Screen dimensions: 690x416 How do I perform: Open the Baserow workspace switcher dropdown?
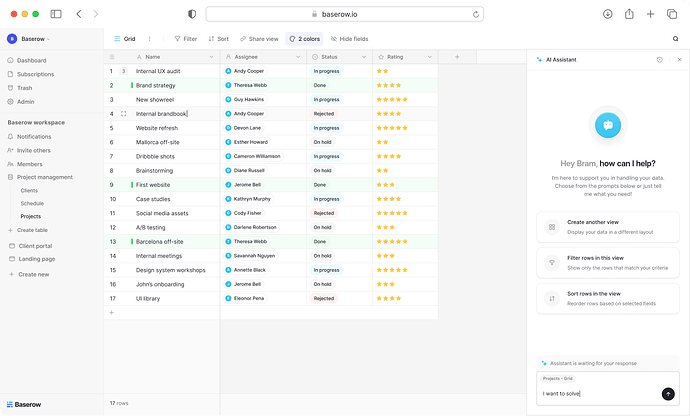[35, 39]
